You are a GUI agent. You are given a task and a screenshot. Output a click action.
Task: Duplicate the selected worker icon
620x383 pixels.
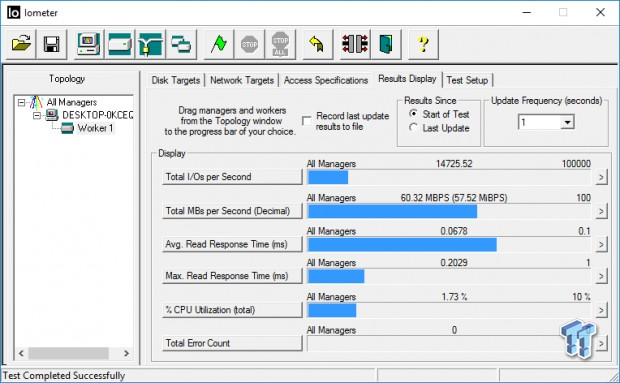coord(181,44)
